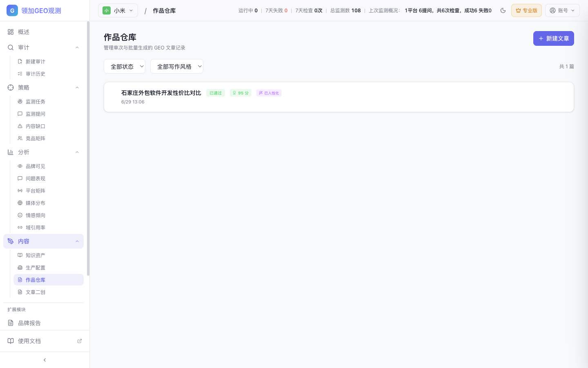Viewport: 588px width, 368px height.
Task: Click the 扩展模块 section label
Action: pos(16,310)
